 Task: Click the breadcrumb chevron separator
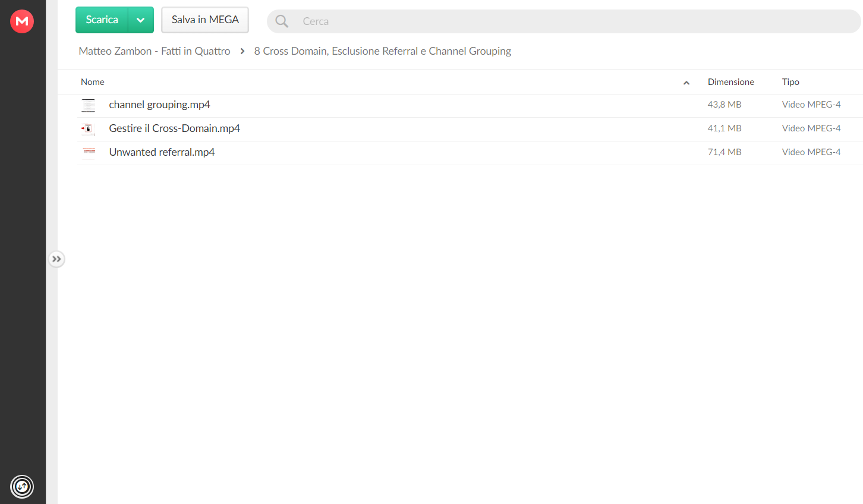tap(242, 51)
